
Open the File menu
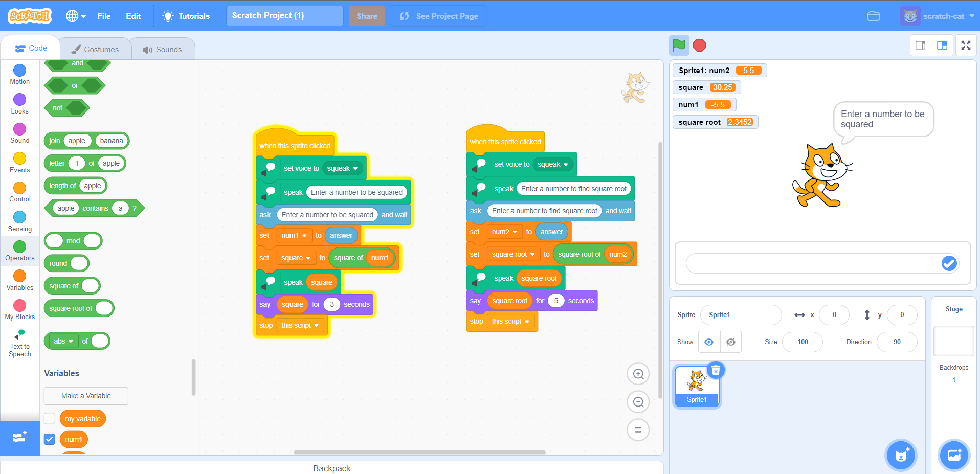[x=104, y=16]
